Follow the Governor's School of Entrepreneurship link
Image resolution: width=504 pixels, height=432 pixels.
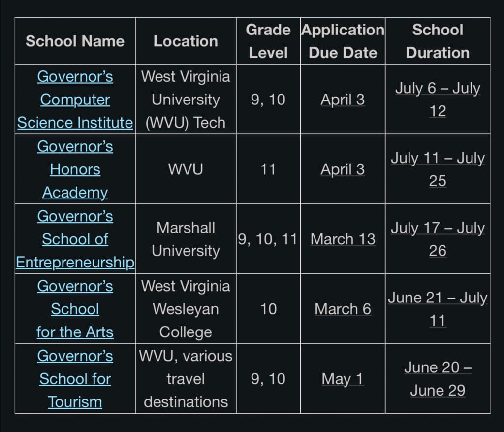tap(75, 239)
